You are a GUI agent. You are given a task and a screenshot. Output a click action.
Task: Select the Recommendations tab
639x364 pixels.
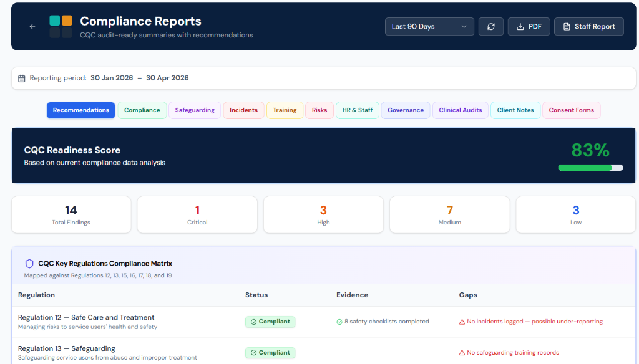click(x=80, y=110)
